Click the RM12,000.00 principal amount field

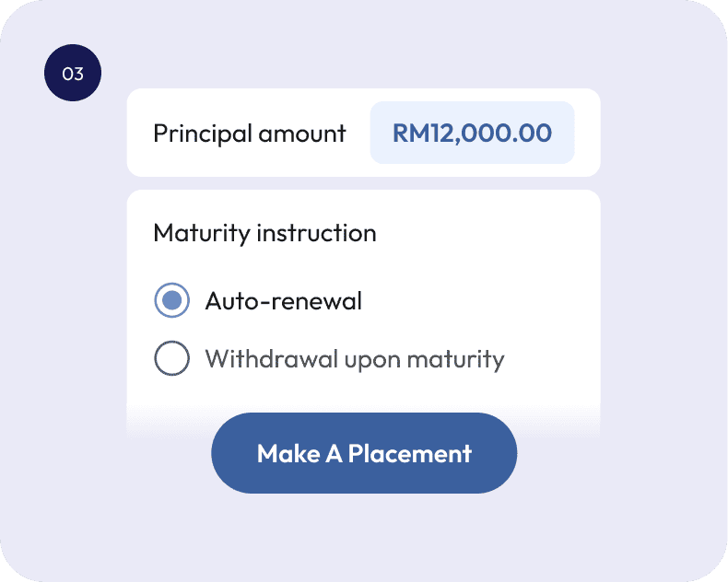pyautogui.click(x=472, y=133)
